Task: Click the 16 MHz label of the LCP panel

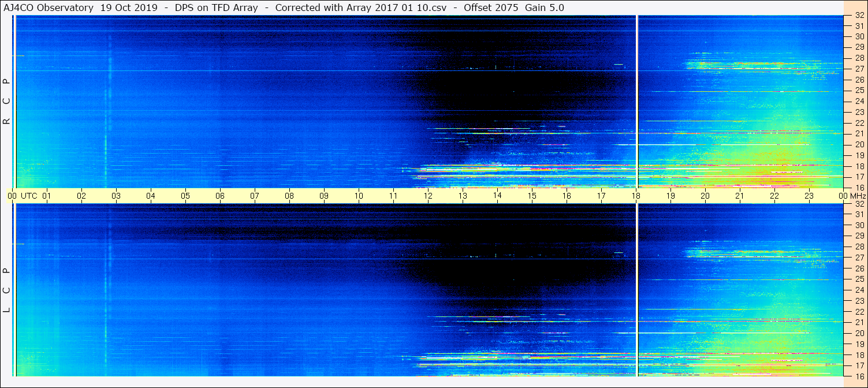Action: pos(859,376)
